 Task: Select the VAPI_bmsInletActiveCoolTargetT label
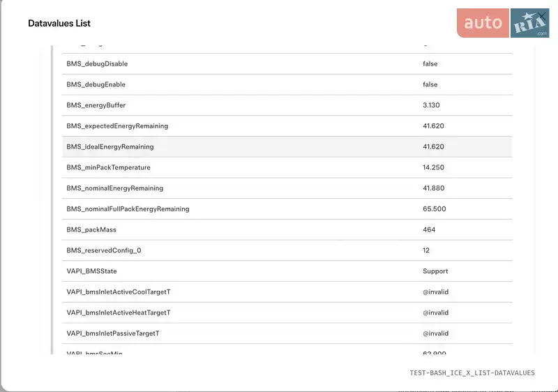pyautogui.click(x=119, y=292)
